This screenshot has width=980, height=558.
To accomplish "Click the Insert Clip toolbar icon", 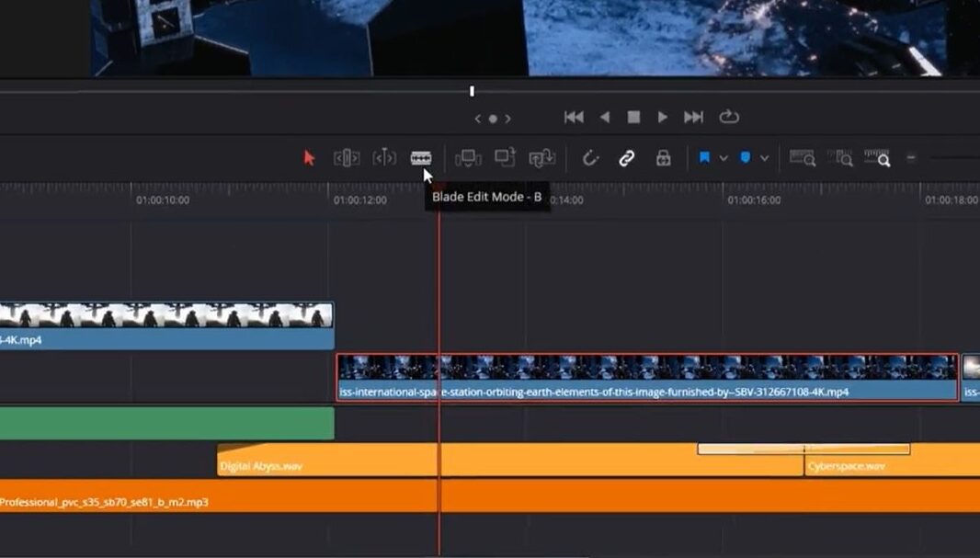I will (x=468, y=158).
